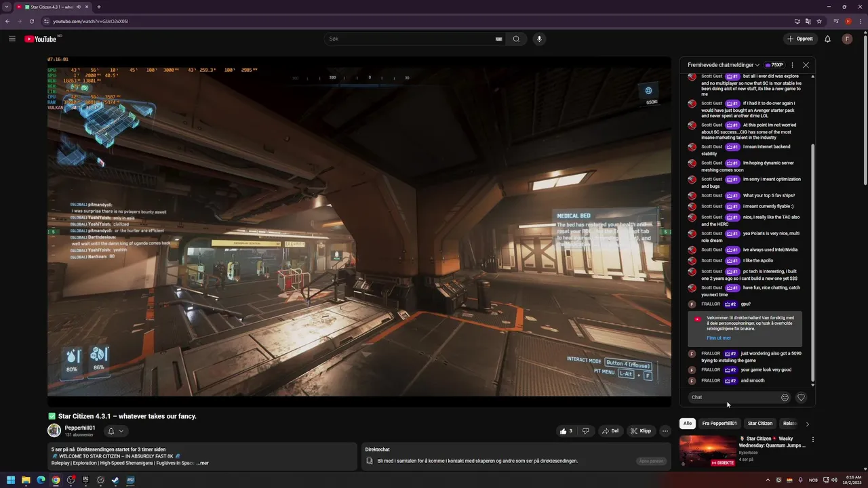868x488 pixels.
Task: Select the Fra Pepperhill01 filter chip
Action: pyautogui.click(x=719, y=424)
